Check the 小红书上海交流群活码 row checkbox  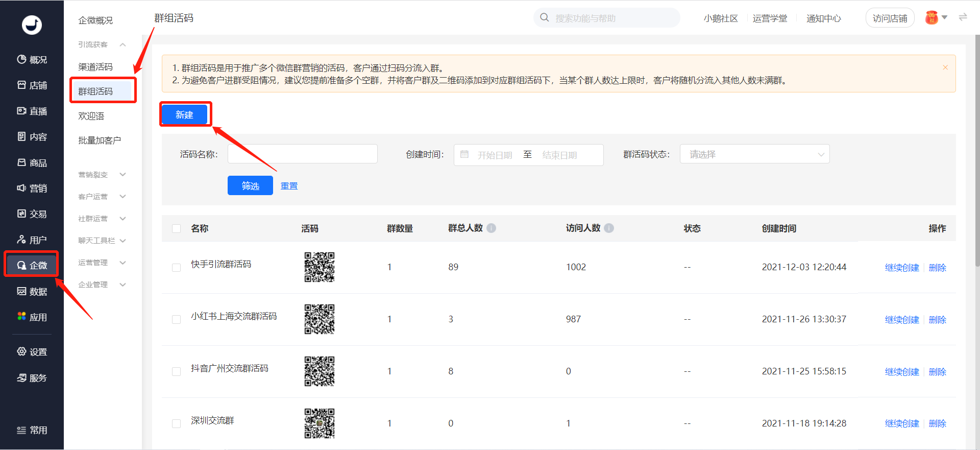(177, 320)
